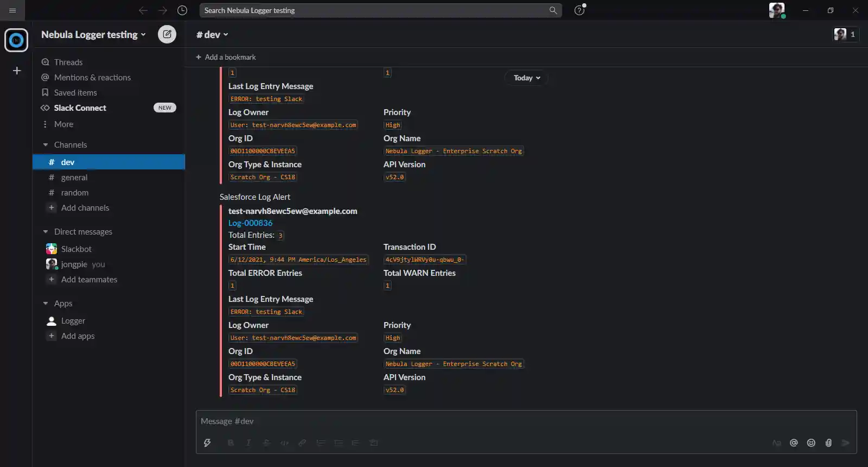Start a bulleted list in the composer
This screenshot has width=868, height=467.
339,443
